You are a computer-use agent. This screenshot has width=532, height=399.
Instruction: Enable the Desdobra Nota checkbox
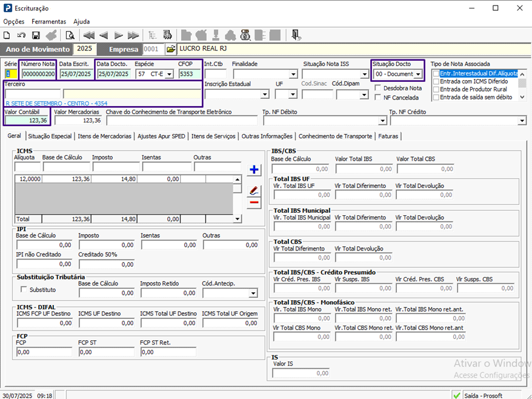pyautogui.click(x=378, y=88)
